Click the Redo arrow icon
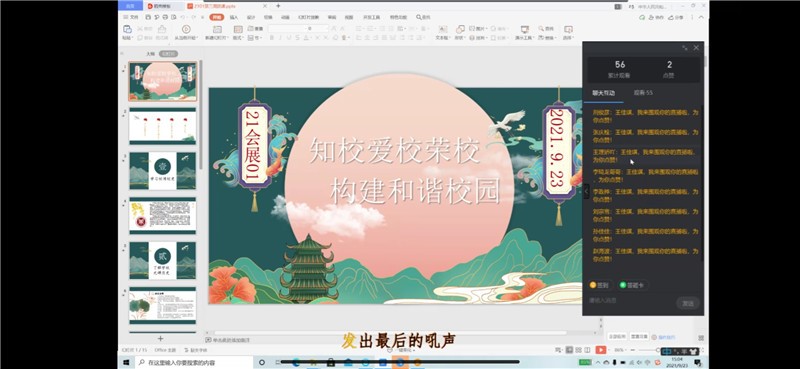Viewport: 800px width, 369px height. 194,17
